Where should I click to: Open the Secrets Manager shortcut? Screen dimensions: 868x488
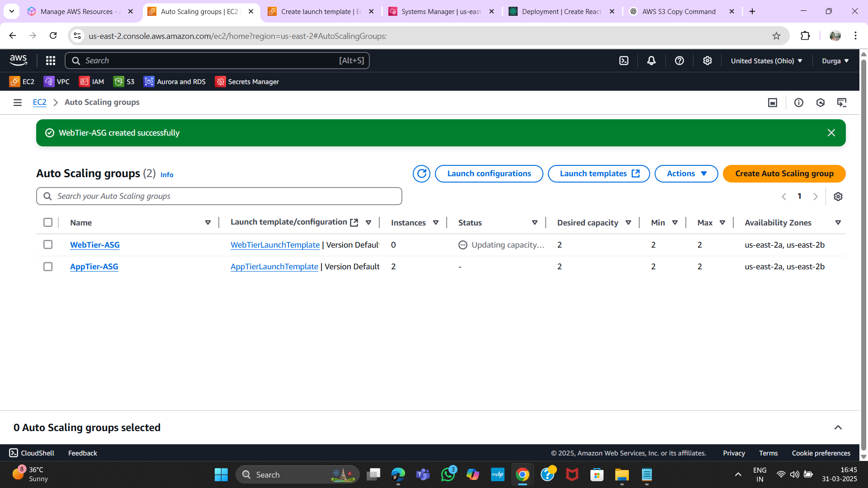247,82
